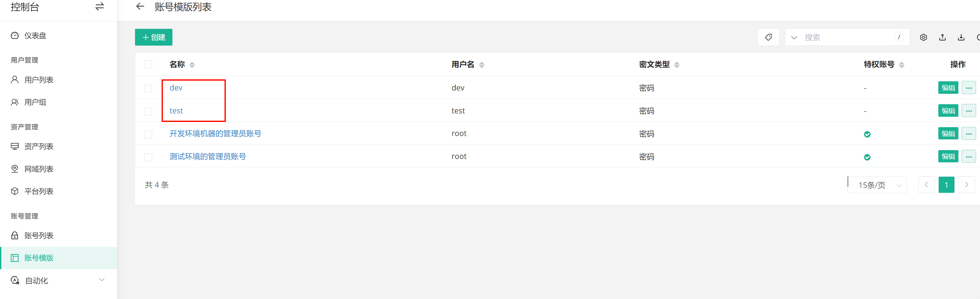980x299 pixels.
Task: Click the tag filter icon beside search
Action: [x=768, y=37]
